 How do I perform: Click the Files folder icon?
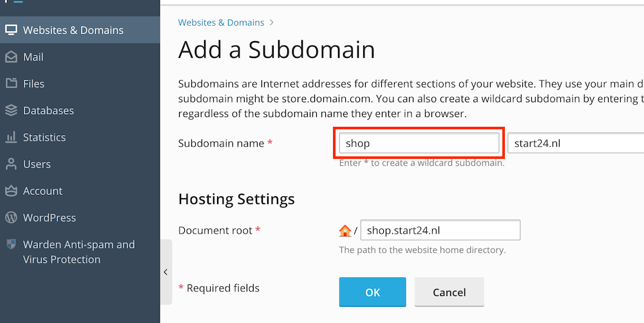point(11,84)
